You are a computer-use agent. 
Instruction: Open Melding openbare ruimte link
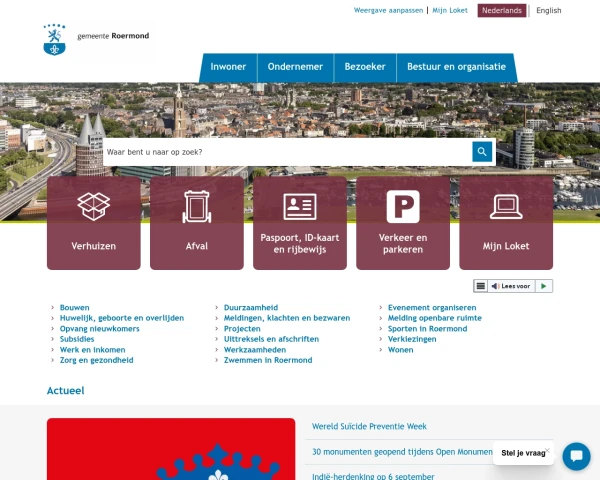(435, 318)
